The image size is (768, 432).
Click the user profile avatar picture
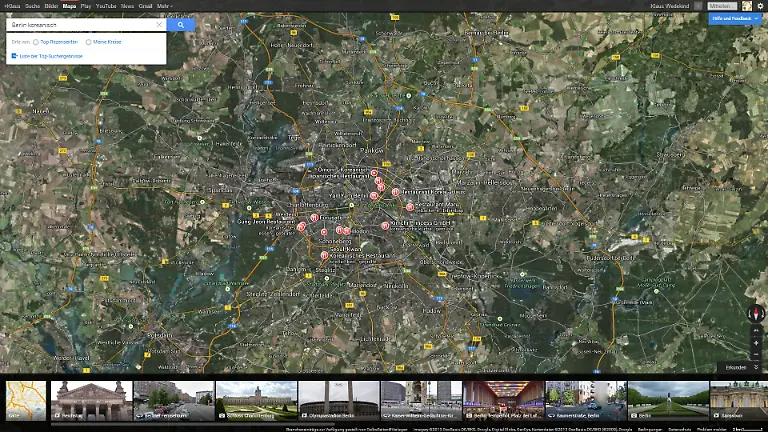[x=747, y=6]
